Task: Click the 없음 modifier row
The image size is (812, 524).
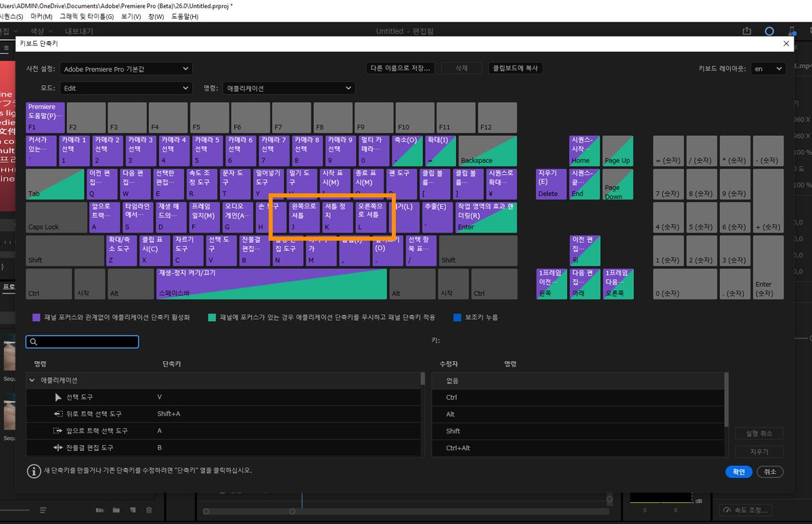Action: coord(578,381)
